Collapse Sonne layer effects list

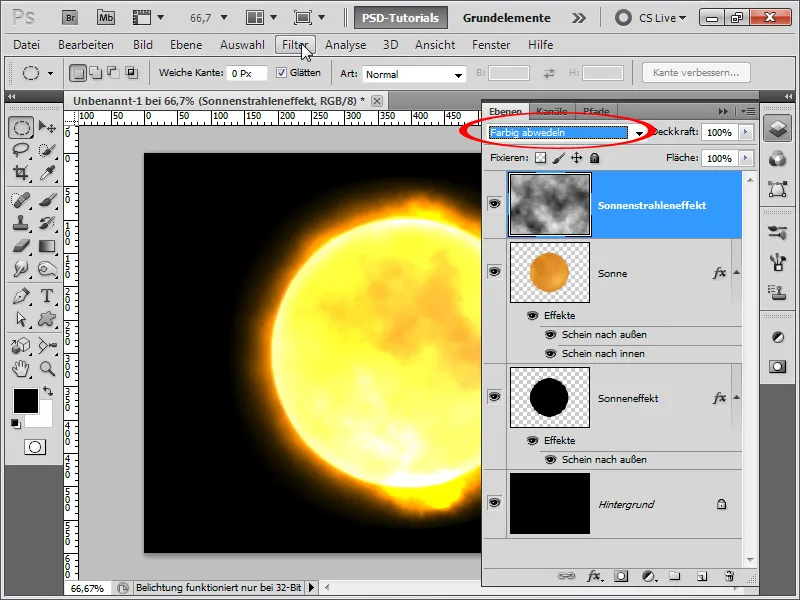pyautogui.click(x=736, y=272)
